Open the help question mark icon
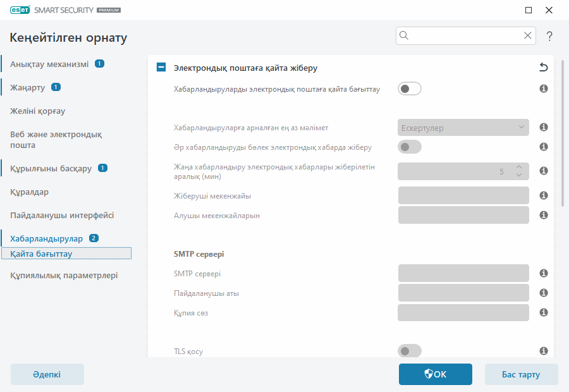This screenshot has width=569, height=392. click(549, 37)
